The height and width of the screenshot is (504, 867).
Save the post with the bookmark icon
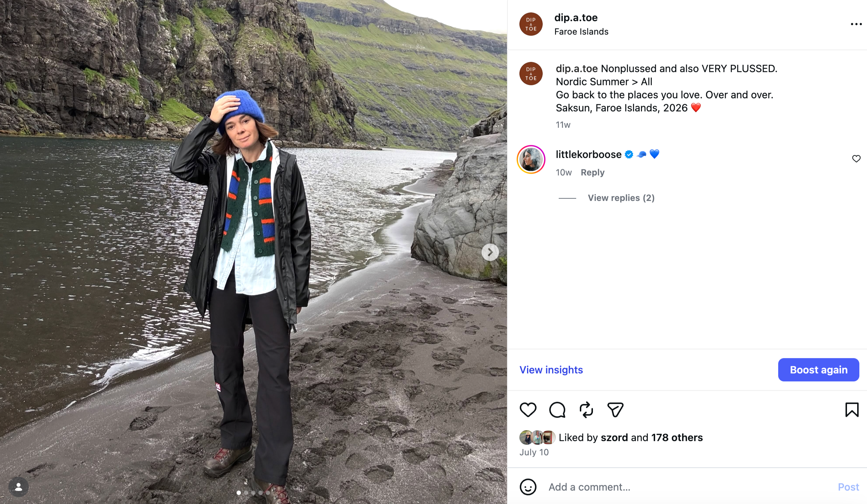[x=852, y=410]
